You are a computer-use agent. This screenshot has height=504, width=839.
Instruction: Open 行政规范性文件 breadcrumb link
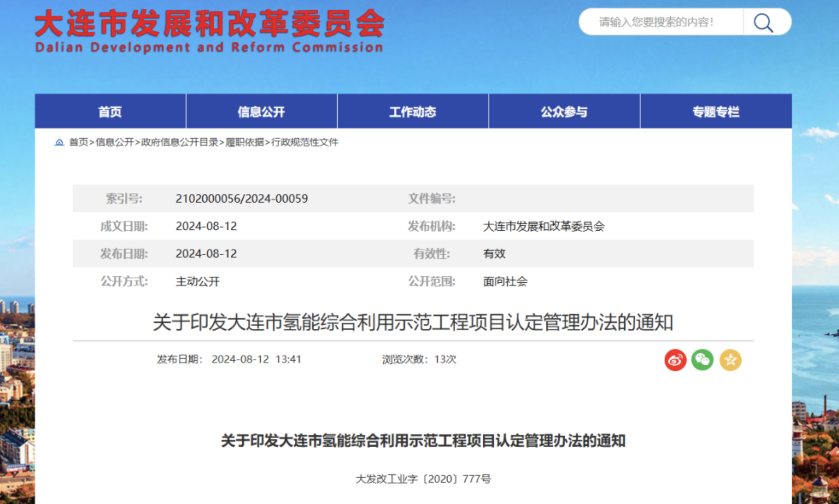pos(305,142)
